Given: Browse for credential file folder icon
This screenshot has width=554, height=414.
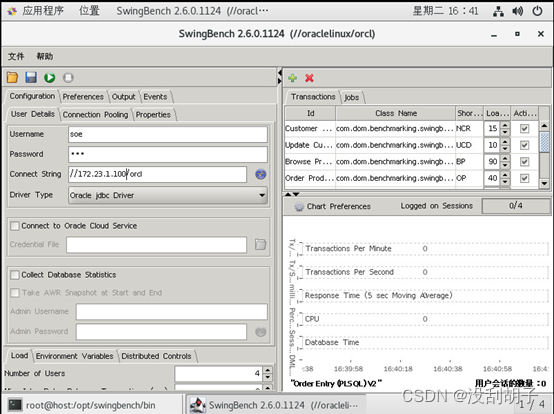Looking at the screenshot, I should click(x=261, y=244).
